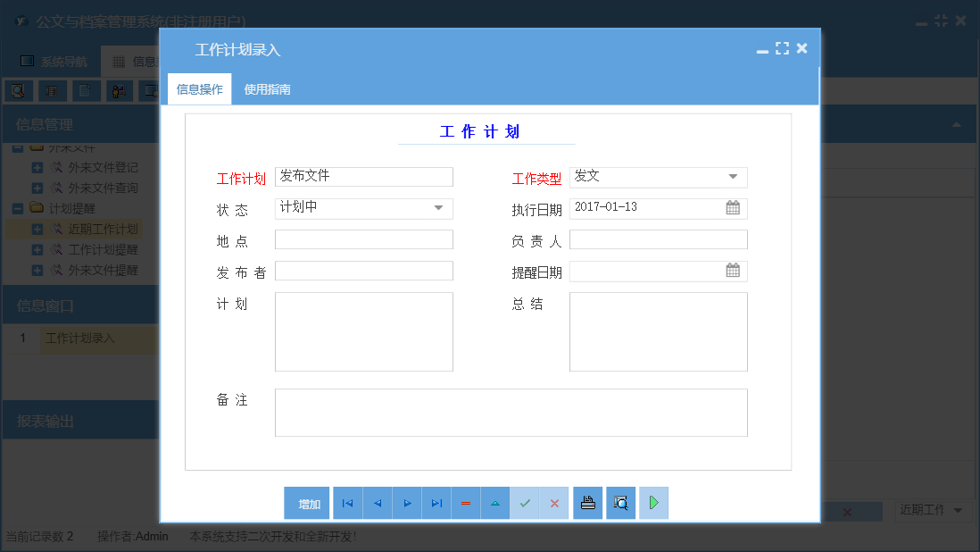Viewport: 980px width, 552px height.
Task: Switch to the 使用指南 tab
Action: tap(269, 89)
